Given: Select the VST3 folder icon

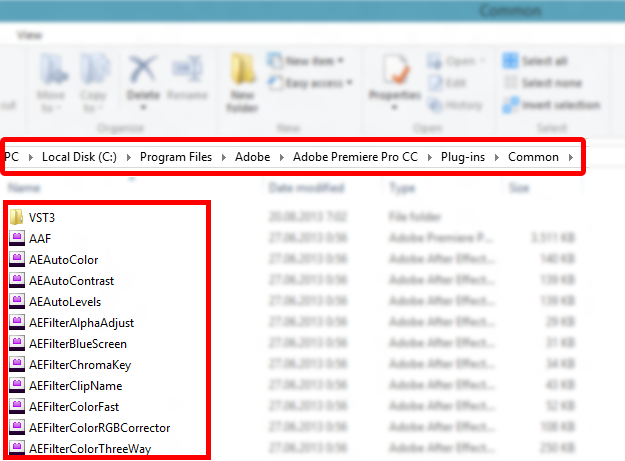Looking at the screenshot, I should click(x=16, y=217).
